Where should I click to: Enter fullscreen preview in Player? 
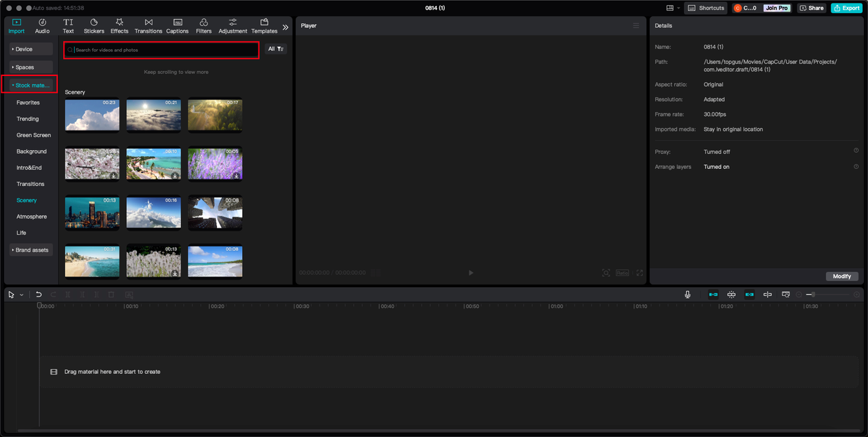click(x=639, y=273)
